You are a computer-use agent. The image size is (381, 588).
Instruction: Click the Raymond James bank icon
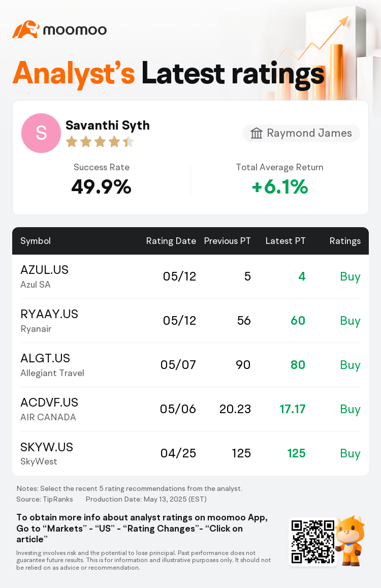click(x=257, y=133)
